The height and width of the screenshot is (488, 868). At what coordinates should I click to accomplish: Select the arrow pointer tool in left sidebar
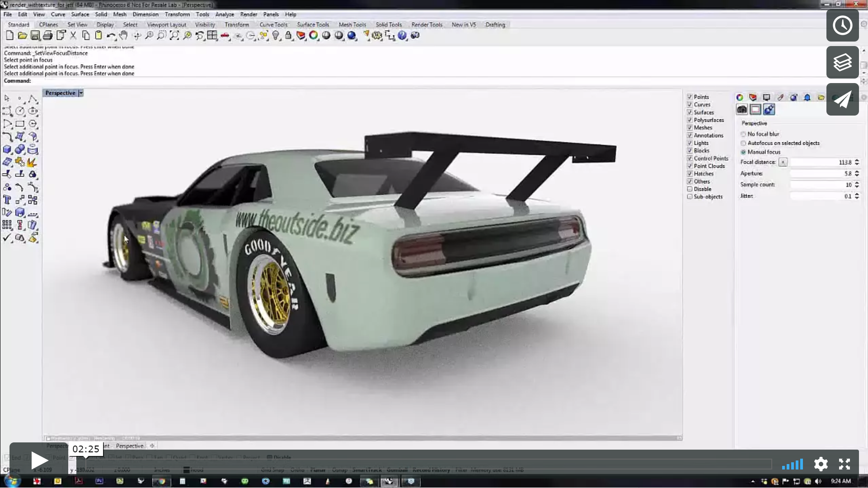7,98
